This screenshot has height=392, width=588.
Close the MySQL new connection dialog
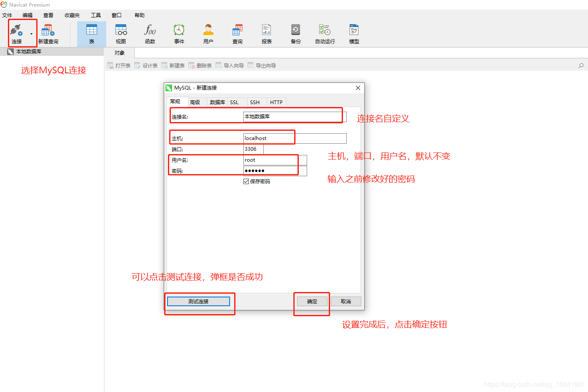pyautogui.click(x=358, y=88)
